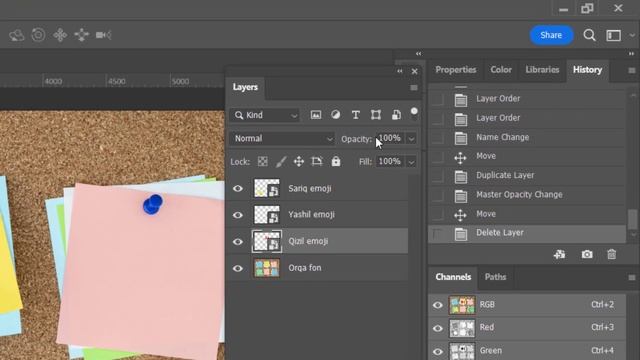Filter layers by pixel layers

click(x=316, y=115)
